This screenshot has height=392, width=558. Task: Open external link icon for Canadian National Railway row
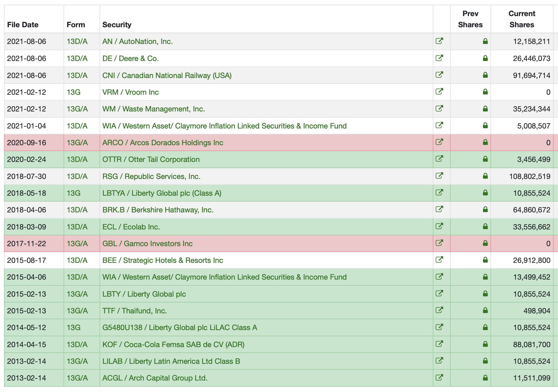[x=439, y=75]
